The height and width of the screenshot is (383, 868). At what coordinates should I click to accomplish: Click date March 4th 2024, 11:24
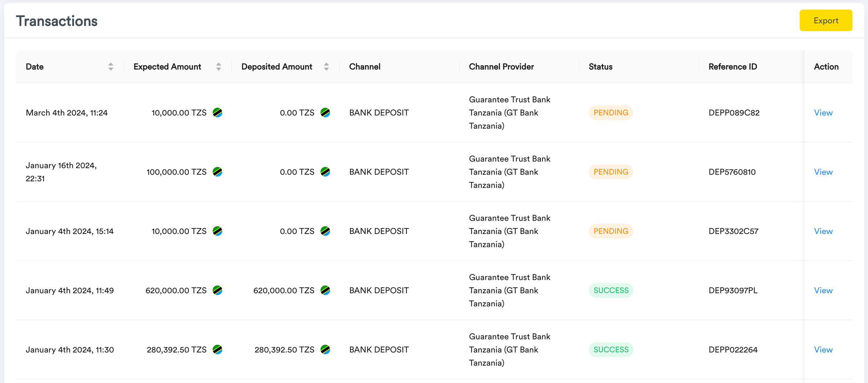[67, 113]
